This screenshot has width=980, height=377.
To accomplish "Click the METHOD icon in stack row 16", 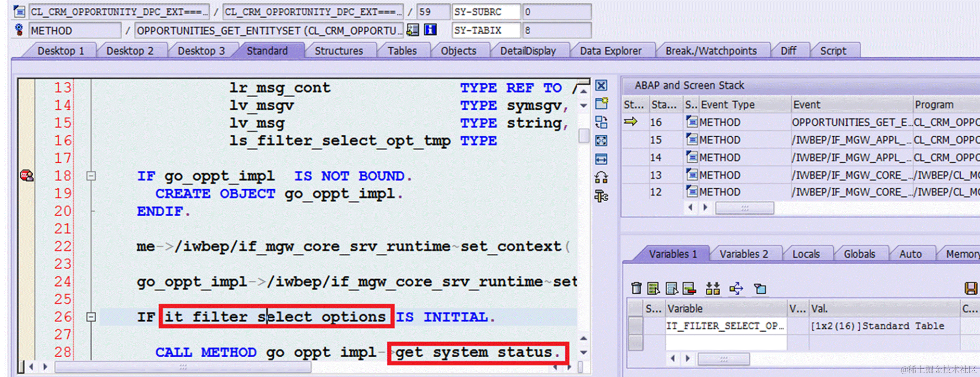I will 692,122.
